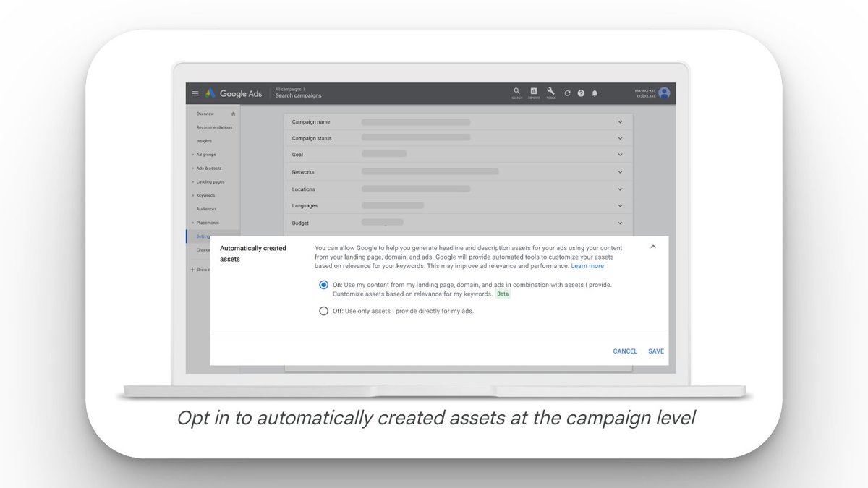Select the On radio option

(x=323, y=285)
